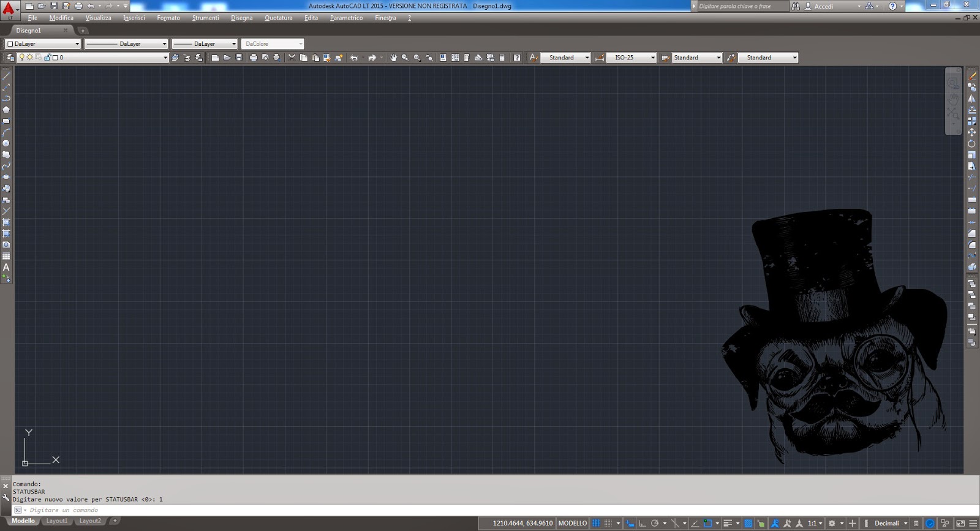
Task: Select the Line draw tool
Action: [x=6, y=76]
